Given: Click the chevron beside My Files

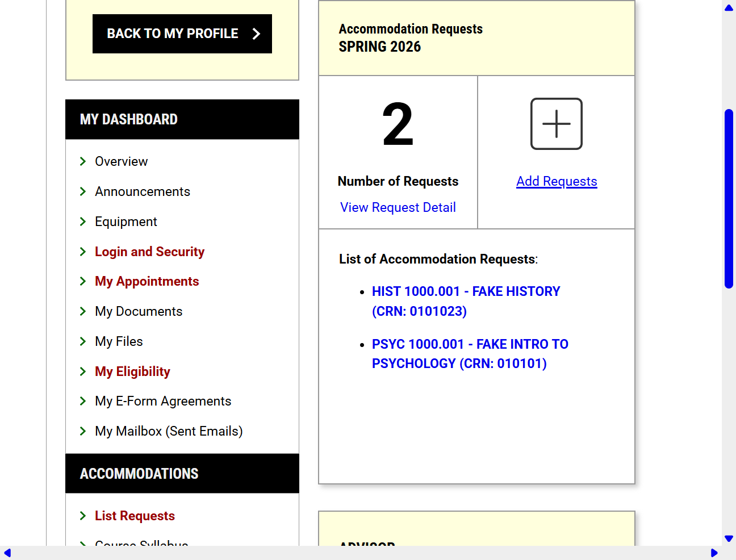Looking at the screenshot, I should pos(83,341).
